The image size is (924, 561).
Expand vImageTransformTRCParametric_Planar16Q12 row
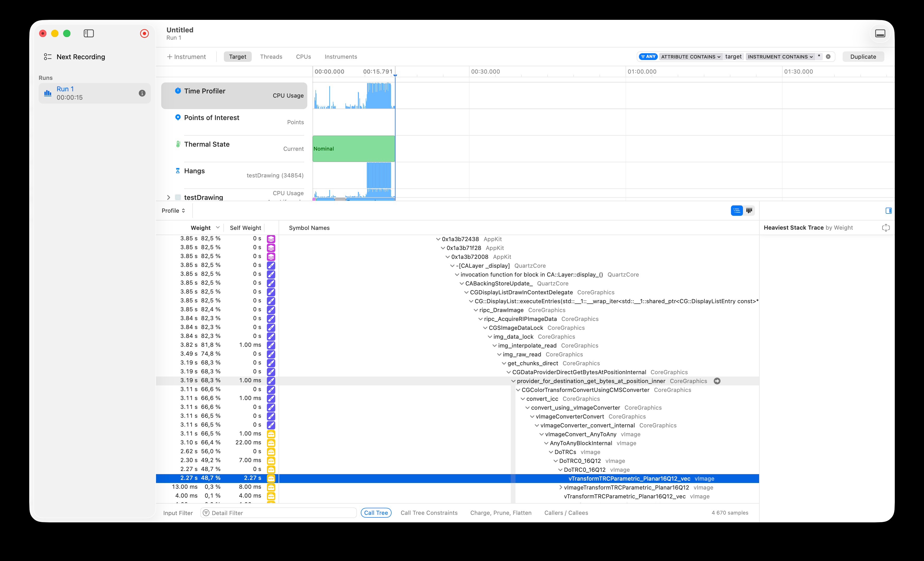(561, 487)
